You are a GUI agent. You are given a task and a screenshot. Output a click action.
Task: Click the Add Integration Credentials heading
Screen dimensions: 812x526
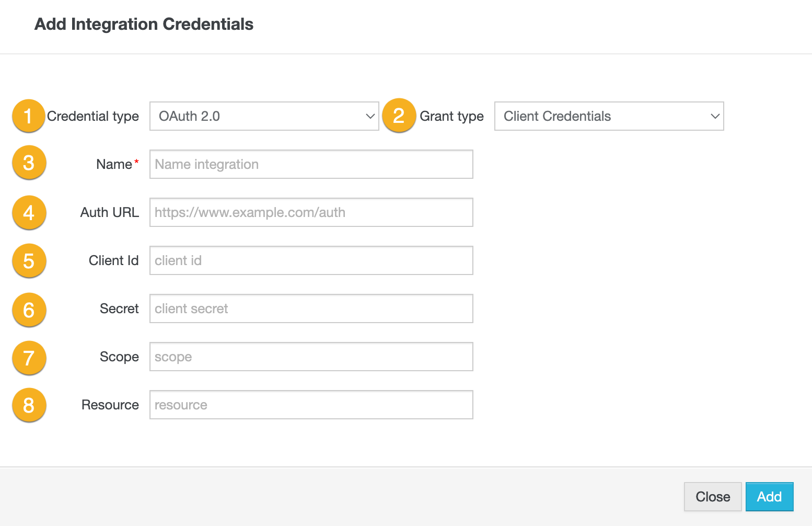[144, 24]
